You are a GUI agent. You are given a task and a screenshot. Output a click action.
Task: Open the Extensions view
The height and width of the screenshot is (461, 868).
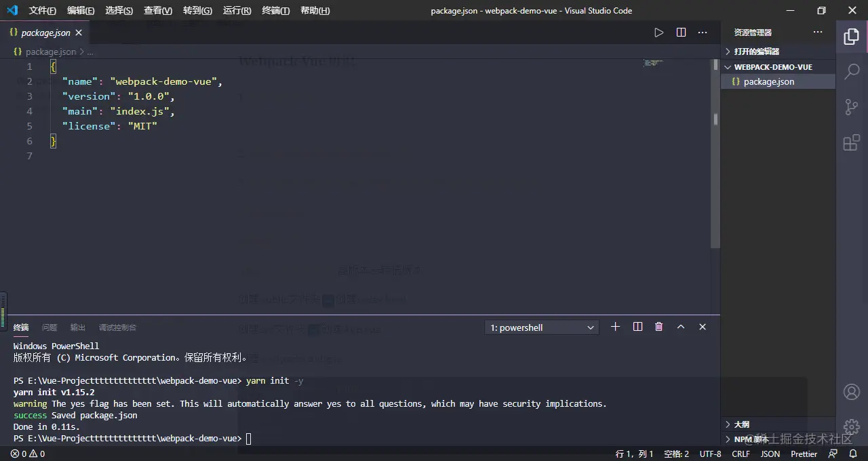852,142
